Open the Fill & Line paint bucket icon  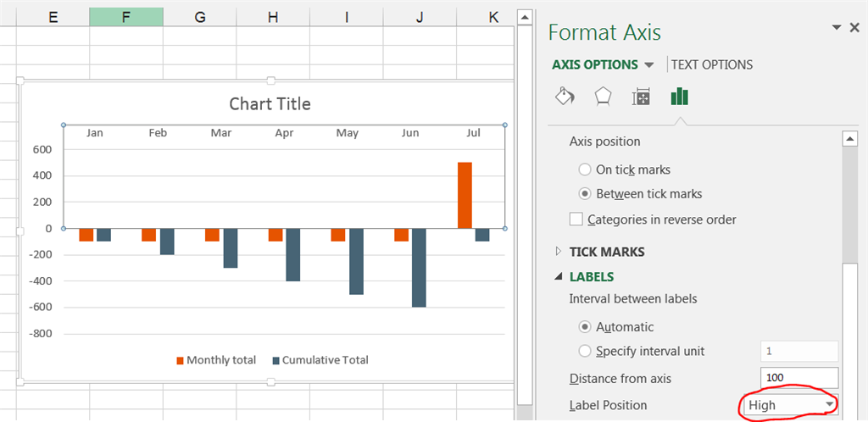point(564,96)
